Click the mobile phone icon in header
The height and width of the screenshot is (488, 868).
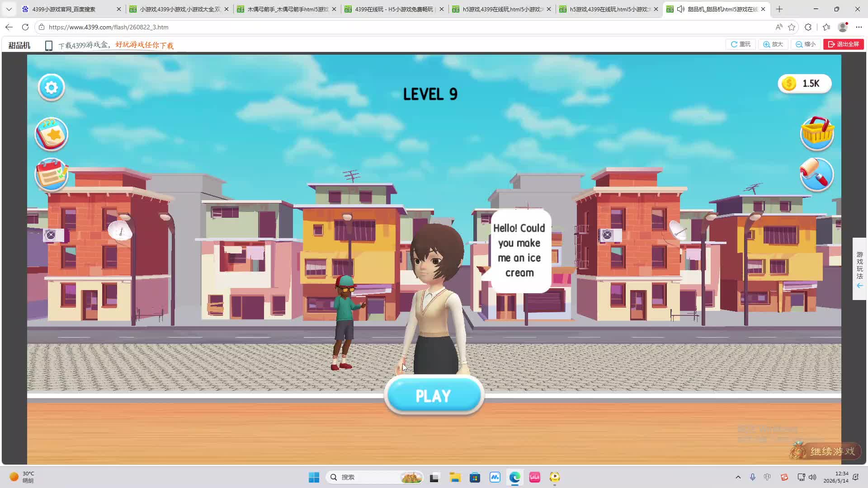tap(49, 45)
